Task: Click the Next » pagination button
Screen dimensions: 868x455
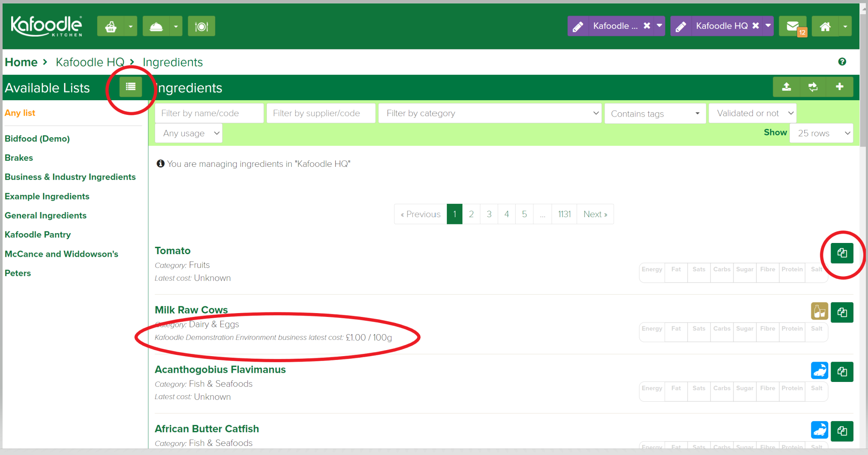Action: [x=595, y=214]
